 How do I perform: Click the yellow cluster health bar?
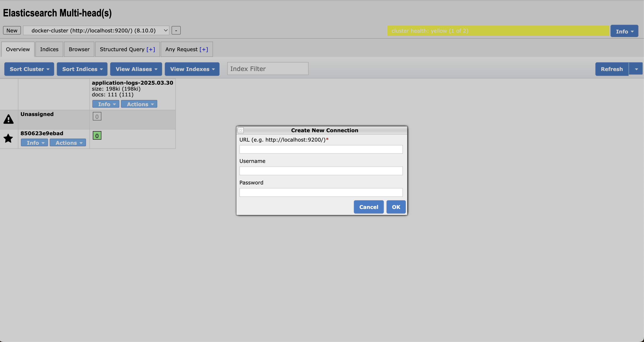tap(498, 31)
